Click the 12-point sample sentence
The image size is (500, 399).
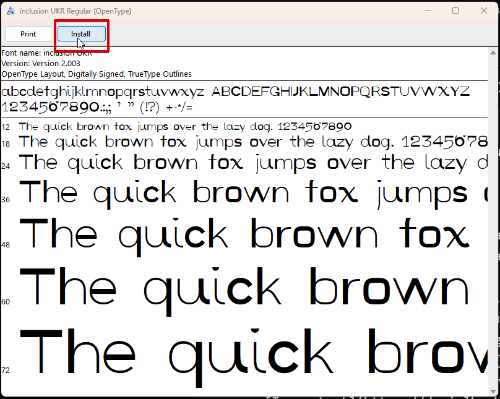coord(185,127)
